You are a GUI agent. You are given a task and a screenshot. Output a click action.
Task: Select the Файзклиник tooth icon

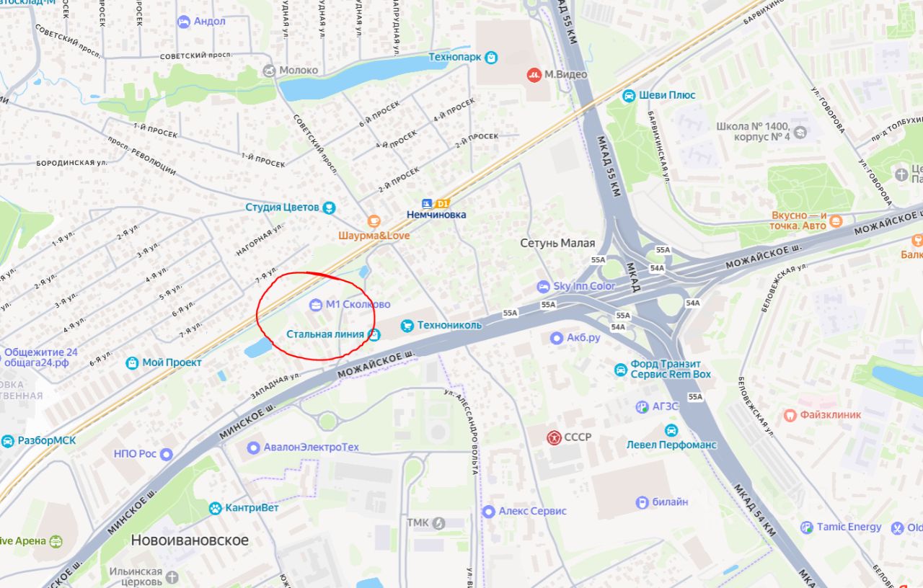(790, 415)
